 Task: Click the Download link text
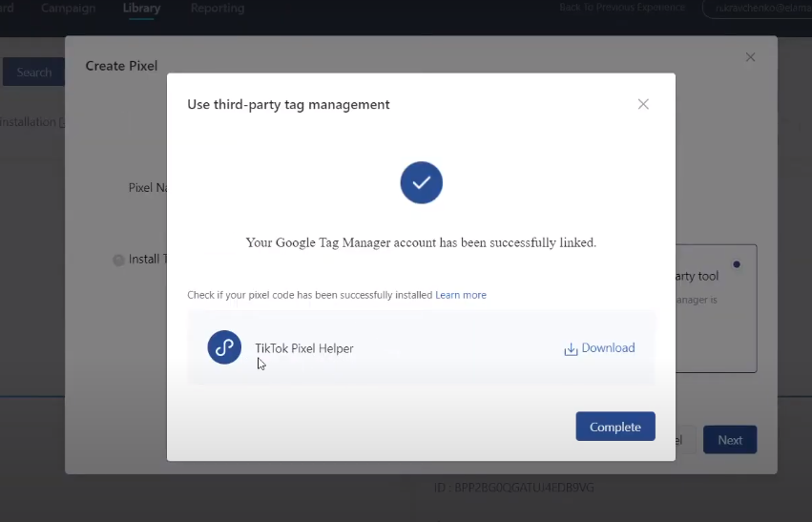coord(608,348)
